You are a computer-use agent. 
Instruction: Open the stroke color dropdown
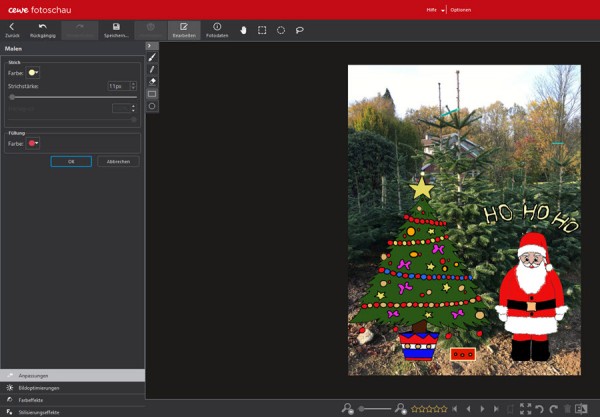click(33, 73)
